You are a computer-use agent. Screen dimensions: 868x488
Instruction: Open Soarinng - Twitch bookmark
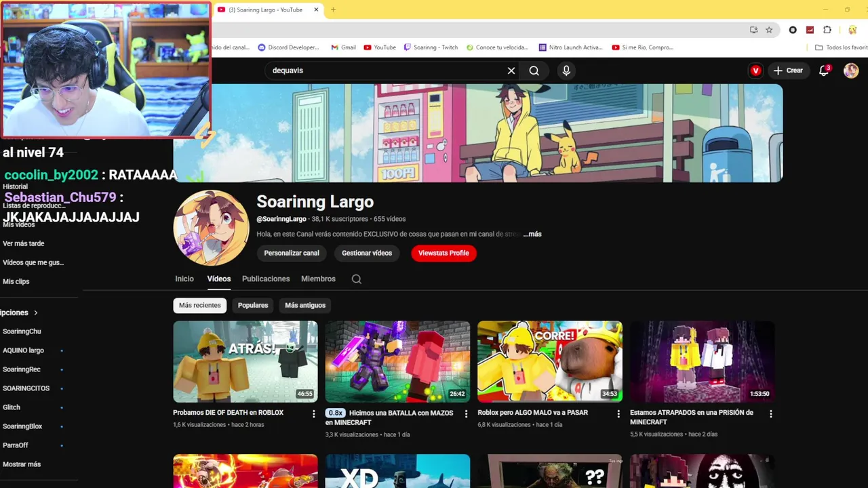[431, 47]
